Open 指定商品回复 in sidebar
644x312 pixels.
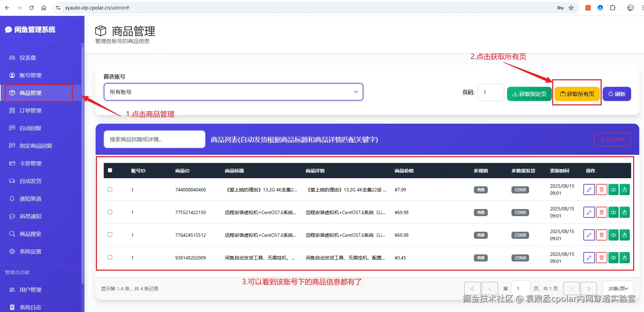(41, 146)
